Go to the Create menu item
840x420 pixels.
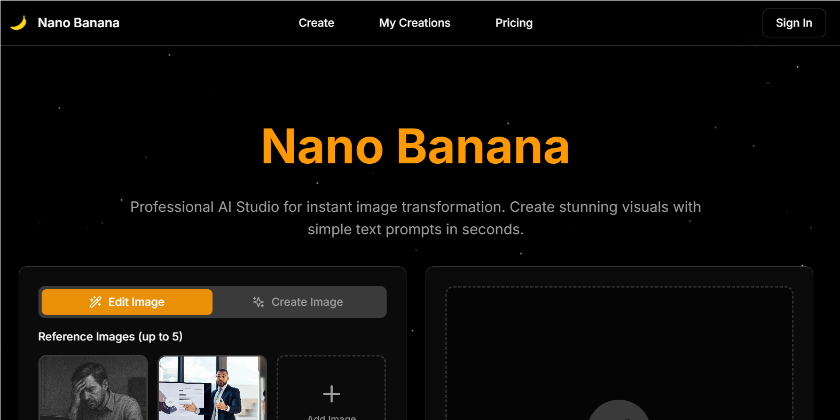(x=316, y=23)
